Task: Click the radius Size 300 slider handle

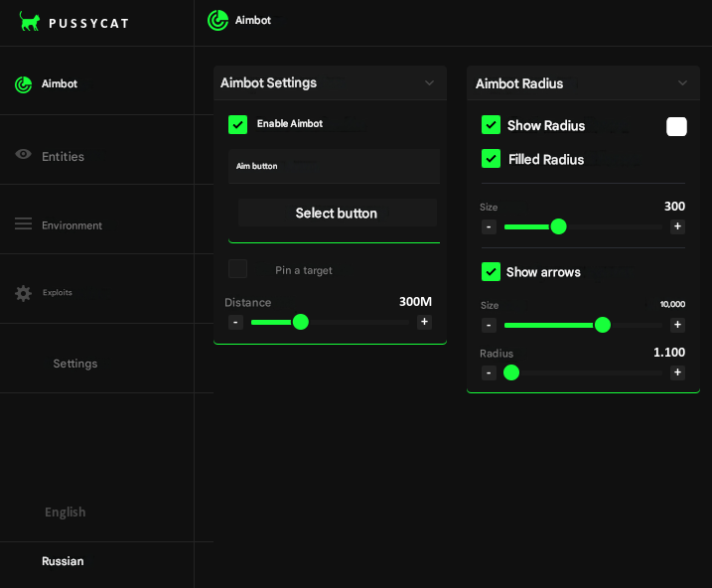Action: tap(558, 226)
